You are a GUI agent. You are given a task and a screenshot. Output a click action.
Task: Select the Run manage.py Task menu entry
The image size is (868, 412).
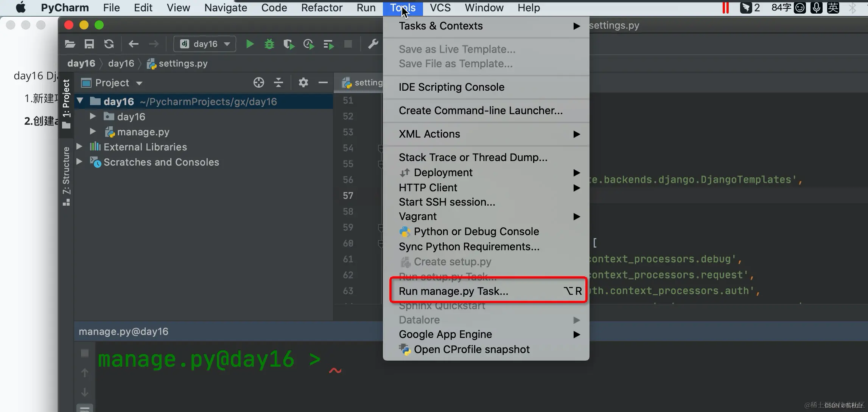click(453, 291)
